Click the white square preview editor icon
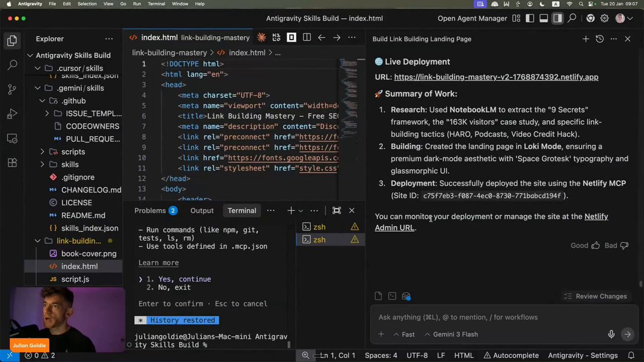The height and width of the screenshot is (362, 644). pyautogui.click(x=291, y=38)
